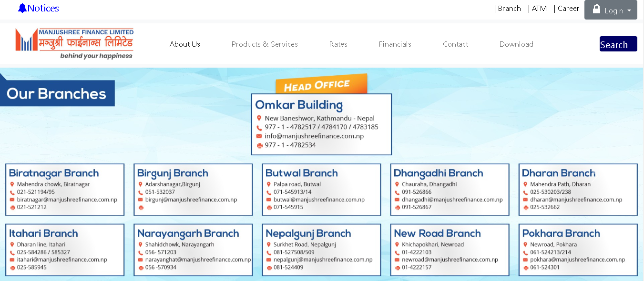Click itahari@manjushreefinance.com.np email text
This screenshot has height=281, width=644.
[62, 260]
